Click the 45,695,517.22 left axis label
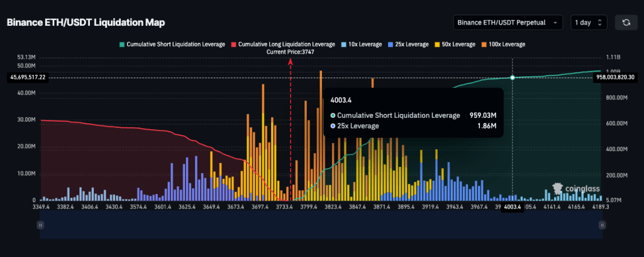644x257 pixels. tap(30, 77)
